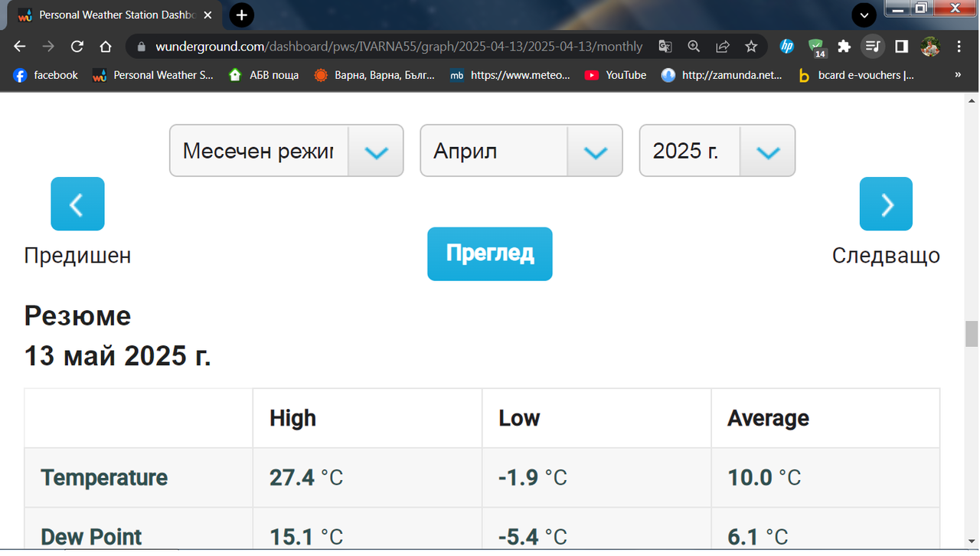This screenshot has width=980, height=556.
Task: Click the HP extension icon
Action: point(786,46)
